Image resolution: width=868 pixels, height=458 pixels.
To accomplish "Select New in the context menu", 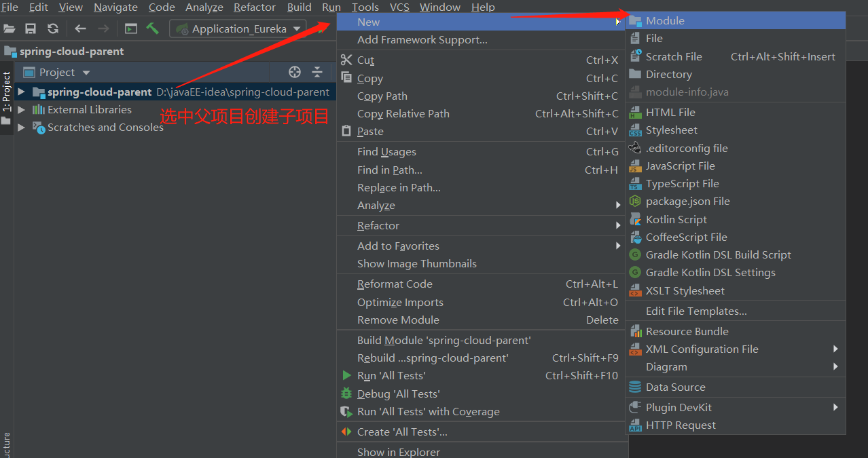I will (x=481, y=22).
